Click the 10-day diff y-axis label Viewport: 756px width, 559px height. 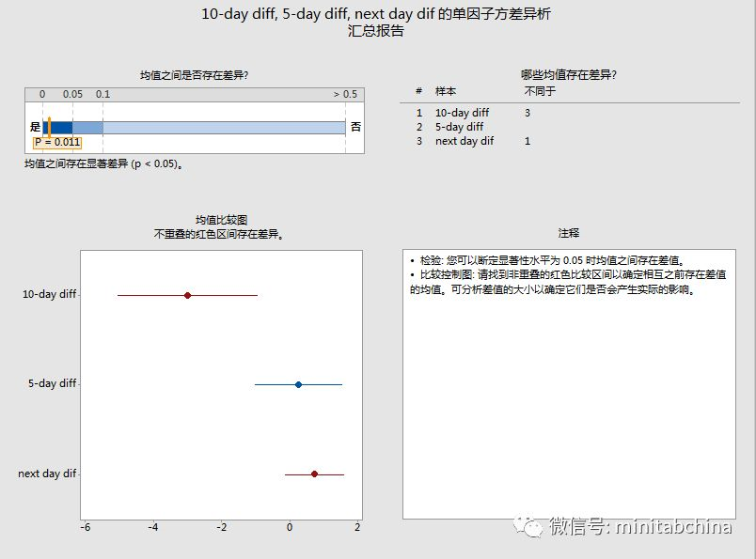[49, 295]
